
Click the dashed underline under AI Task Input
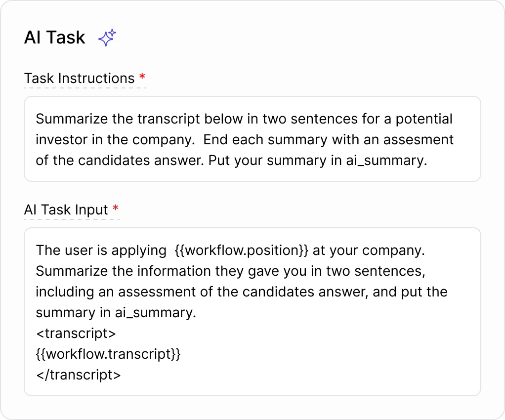pyautogui.click(x=71, y=218)
